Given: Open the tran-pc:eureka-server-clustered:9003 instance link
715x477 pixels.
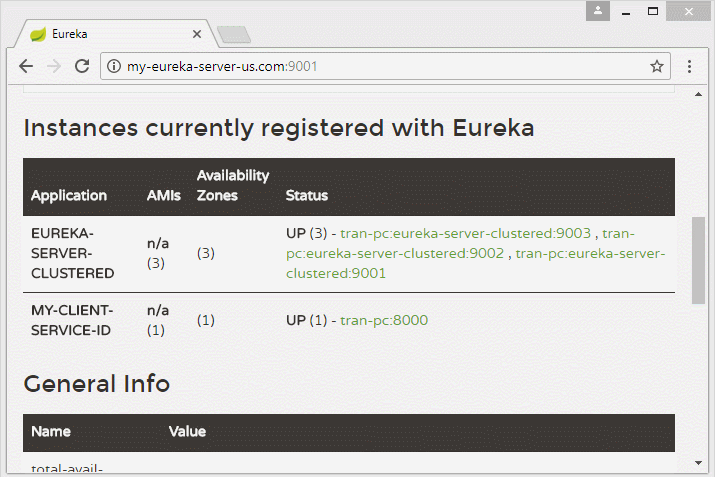Looking at the screenshot, I should pos(466,233).
